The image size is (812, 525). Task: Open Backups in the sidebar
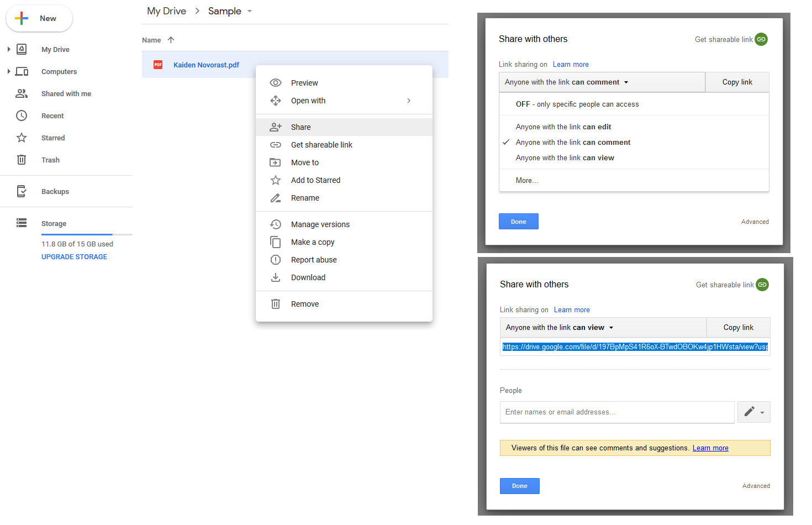(55, 192)
